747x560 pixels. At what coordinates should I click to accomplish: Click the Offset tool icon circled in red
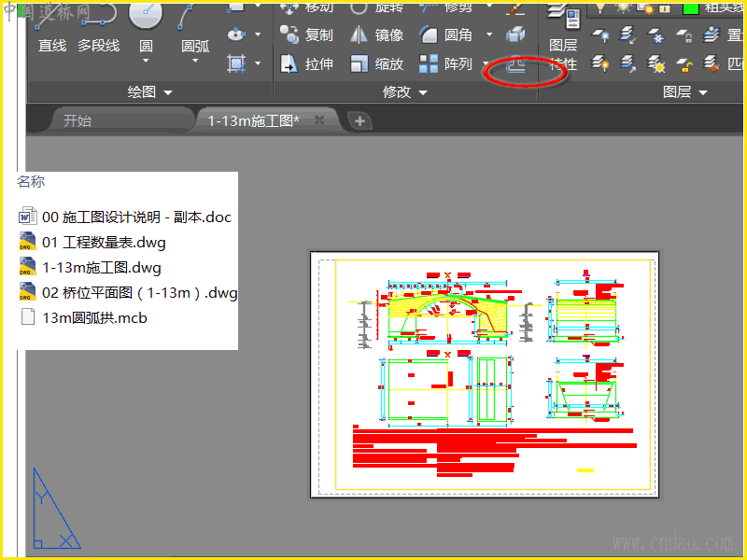(x=515, y=65)
